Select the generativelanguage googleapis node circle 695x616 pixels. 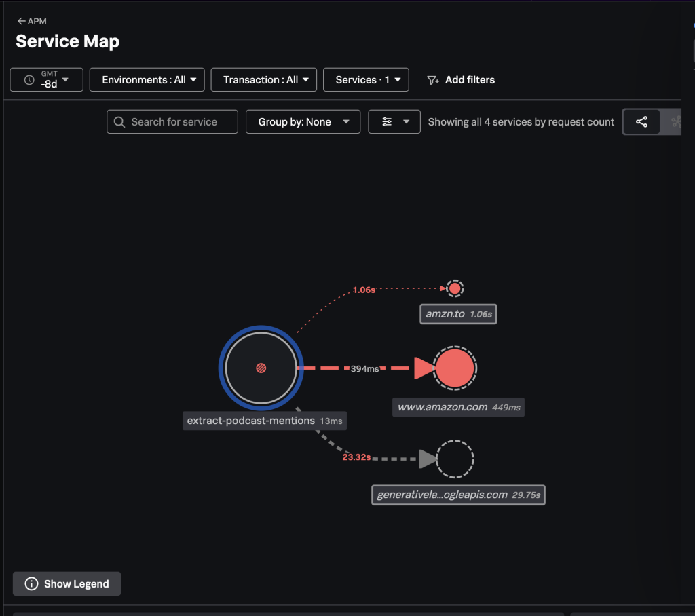coord(455,459)
